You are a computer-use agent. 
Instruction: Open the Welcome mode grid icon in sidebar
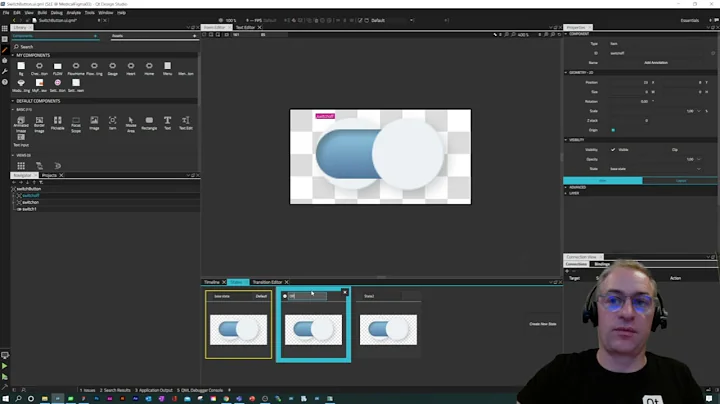tap(5, 28)
